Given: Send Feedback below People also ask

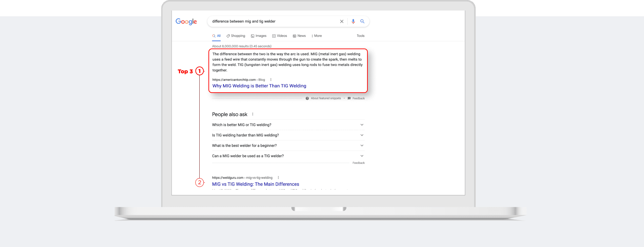Looking at the screenshot, I should 359,163.
